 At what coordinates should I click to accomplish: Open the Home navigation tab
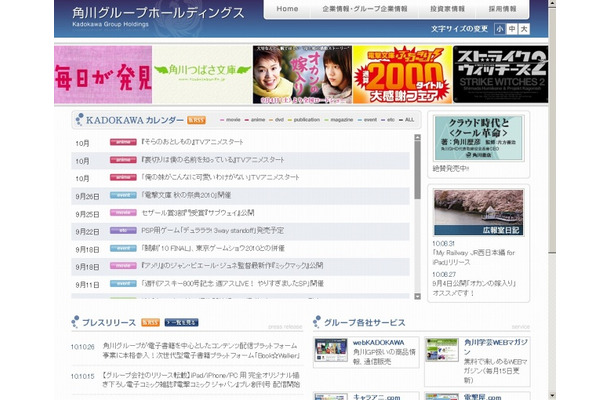point(287,9)
